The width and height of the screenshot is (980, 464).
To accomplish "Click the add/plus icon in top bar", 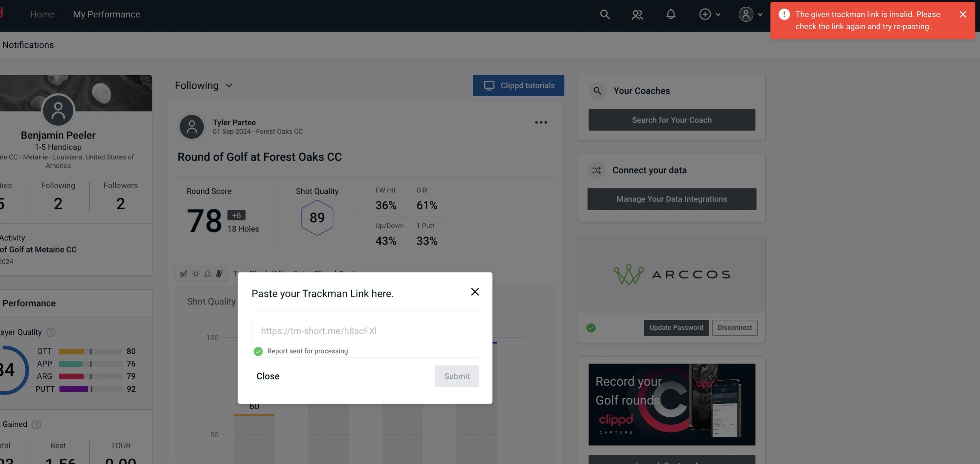I will click(705, 14).
